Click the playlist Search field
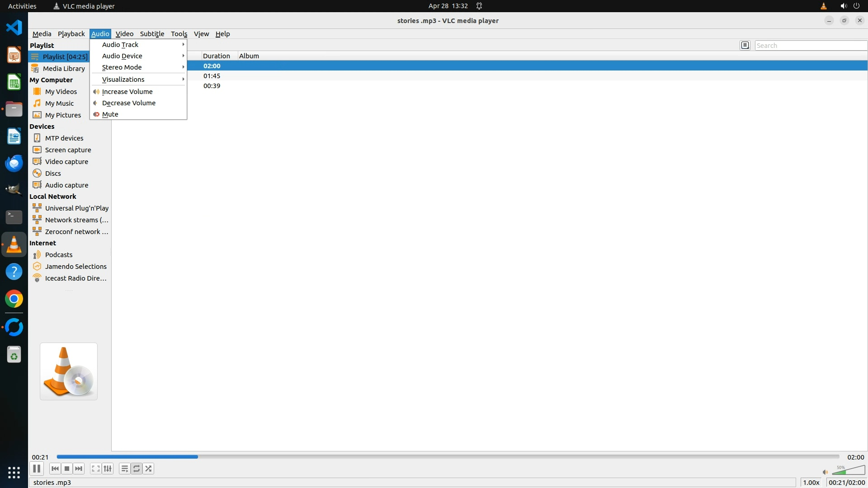 tap(810, 46)
